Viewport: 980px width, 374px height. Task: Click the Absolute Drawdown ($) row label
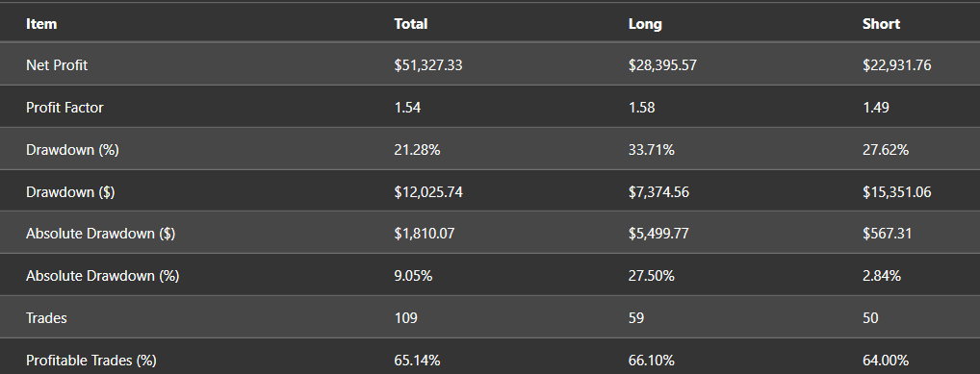pyautogui.click(x=101, y=234)
